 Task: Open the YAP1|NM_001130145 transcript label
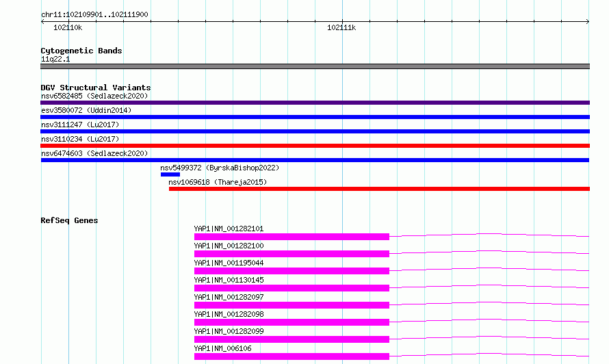coord(229,280)
